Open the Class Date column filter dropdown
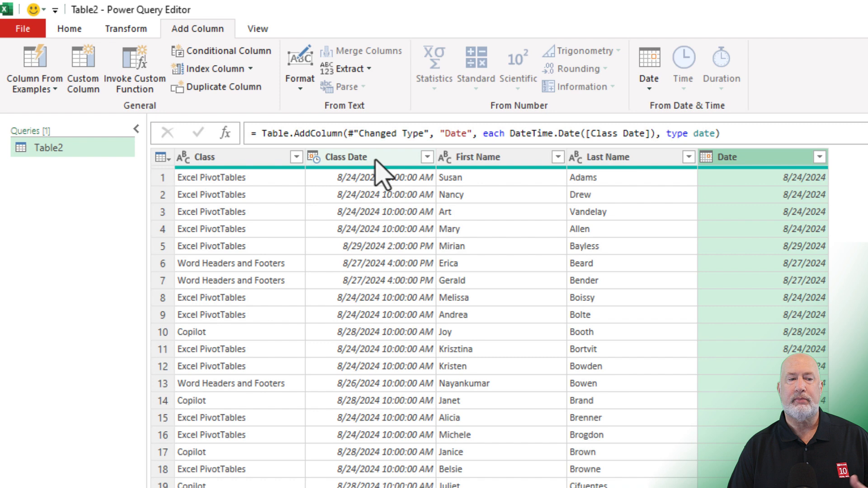The height and width of the screenshot is (488, 868). click(x=427, y=157)
